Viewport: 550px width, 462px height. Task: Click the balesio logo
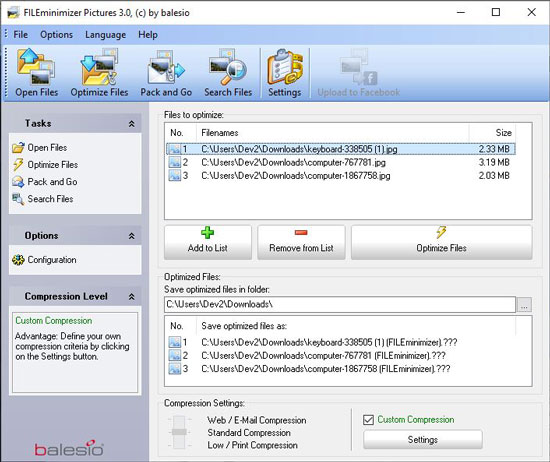click(69, 448)
